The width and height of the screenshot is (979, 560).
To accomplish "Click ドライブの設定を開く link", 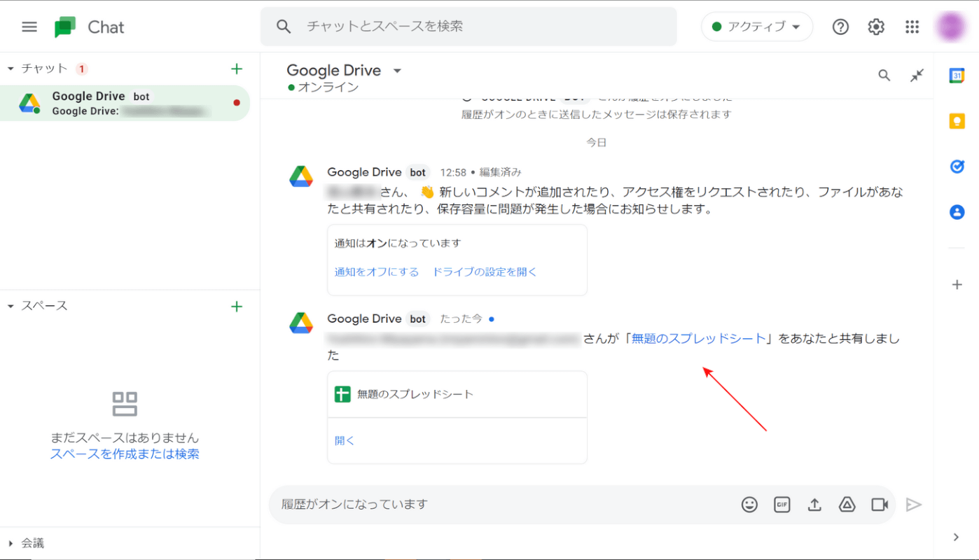I will (485, 272).
